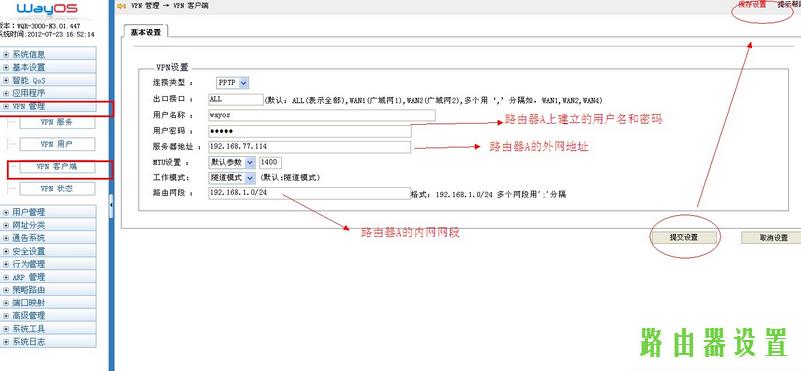Open the ARP 管理 menu section
Screen dimensions: 801x371
point(49,277)
